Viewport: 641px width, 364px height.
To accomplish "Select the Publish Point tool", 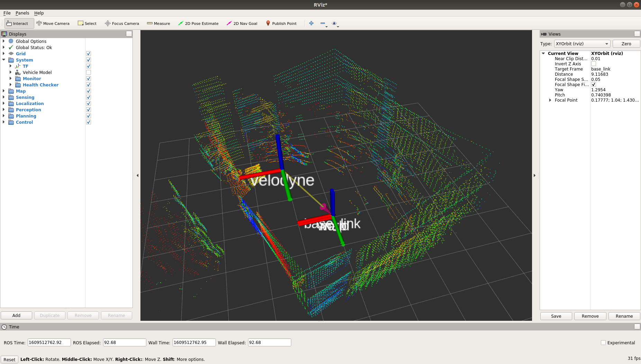I will 282,23.
